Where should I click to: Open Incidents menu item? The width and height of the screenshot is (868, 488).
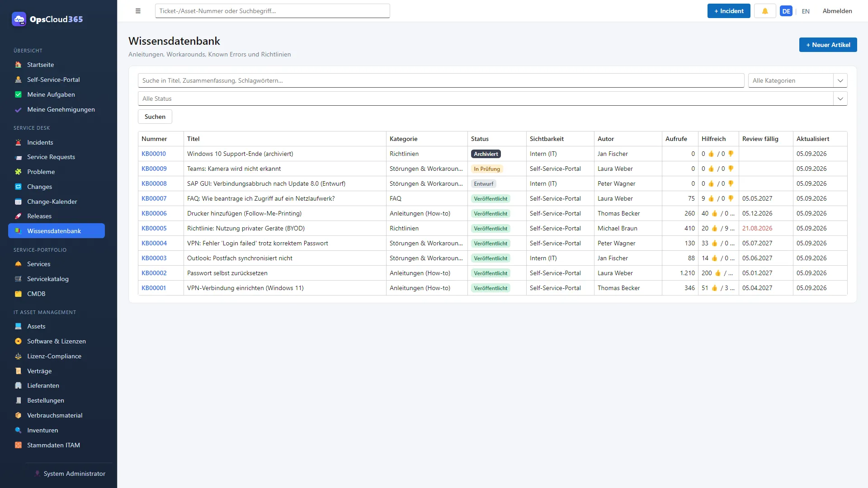tap(57, 142)
